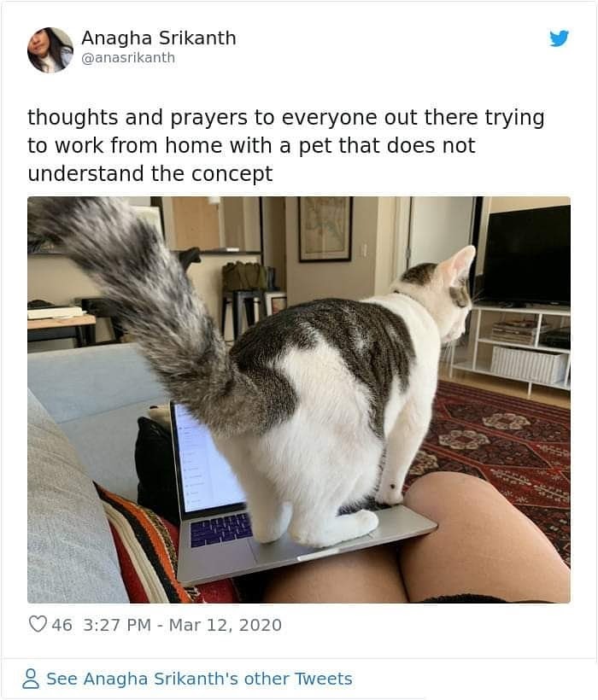This screenshot has height=700, width=598.
Task: Click the 3:27 PM - Mar 12, 2020 timestamp
Action: pos(182,625)
